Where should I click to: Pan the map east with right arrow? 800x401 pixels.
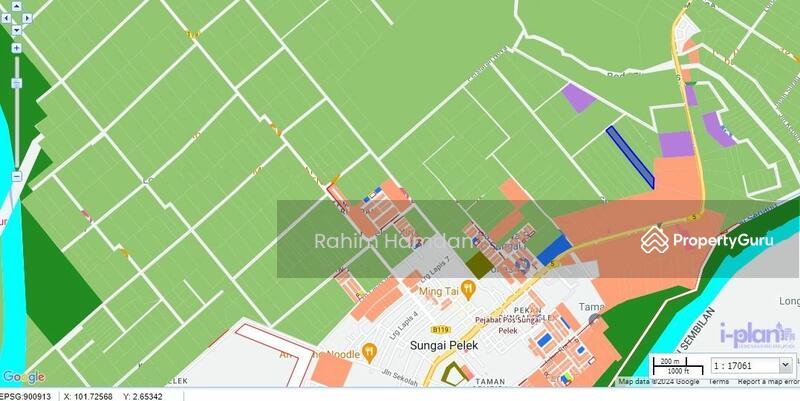pos(27,17)
